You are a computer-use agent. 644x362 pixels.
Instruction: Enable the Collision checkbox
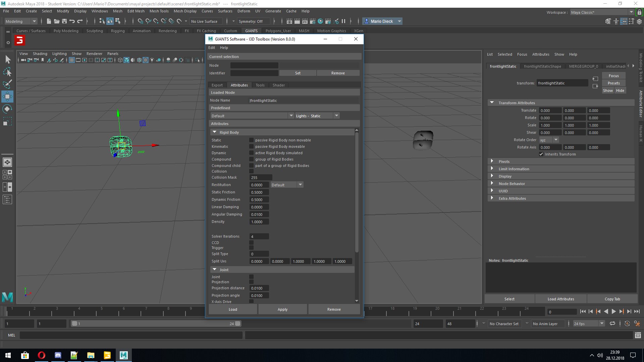(251, 171)
